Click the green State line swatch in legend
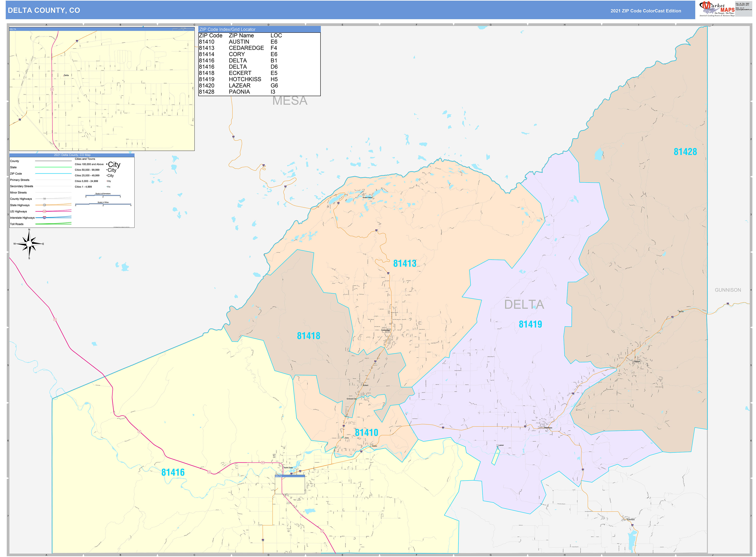Viewport: 756px width, 557px height. point(53,167)
